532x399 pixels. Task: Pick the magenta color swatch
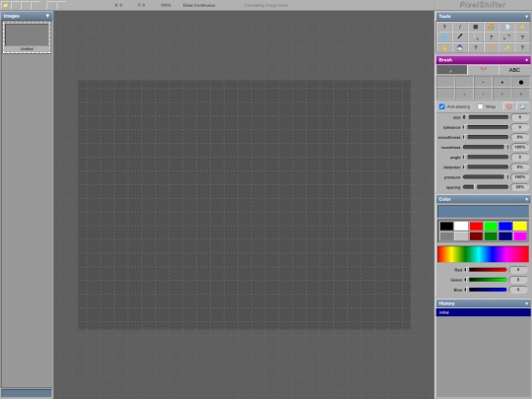(x=520, y=236)
